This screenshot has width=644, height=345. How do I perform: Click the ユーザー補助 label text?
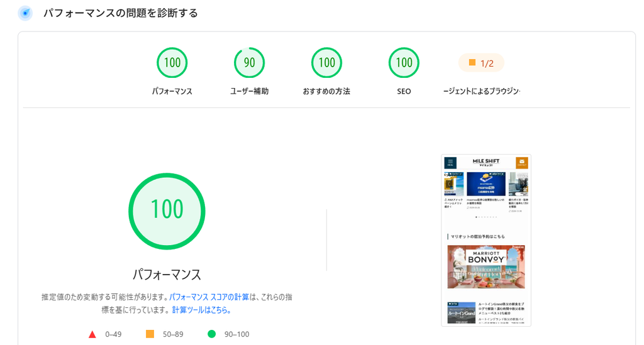pos(249,91)
